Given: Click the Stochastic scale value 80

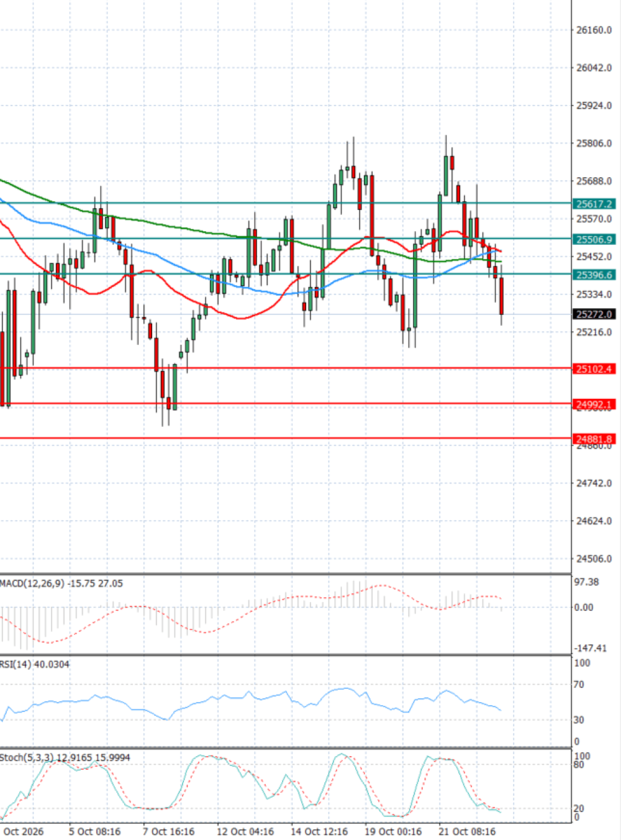Looking at the screenshot, I should 579,765.
